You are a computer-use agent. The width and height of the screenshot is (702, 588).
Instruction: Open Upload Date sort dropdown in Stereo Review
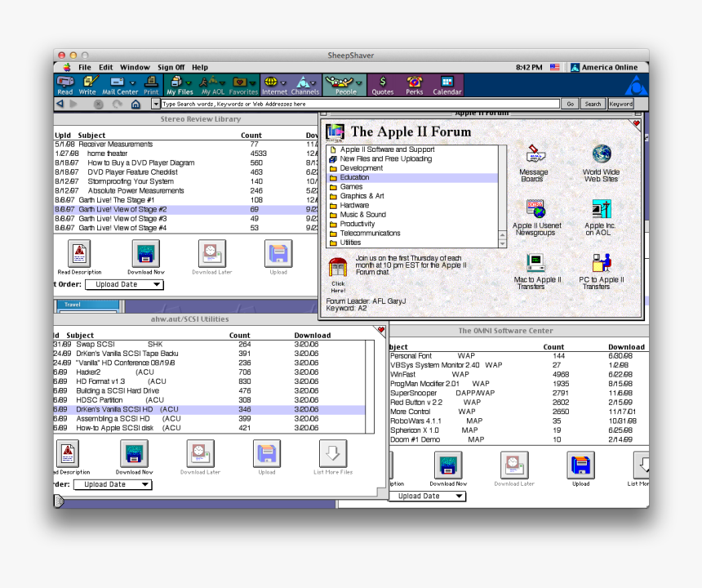click(x=124, y=284)
